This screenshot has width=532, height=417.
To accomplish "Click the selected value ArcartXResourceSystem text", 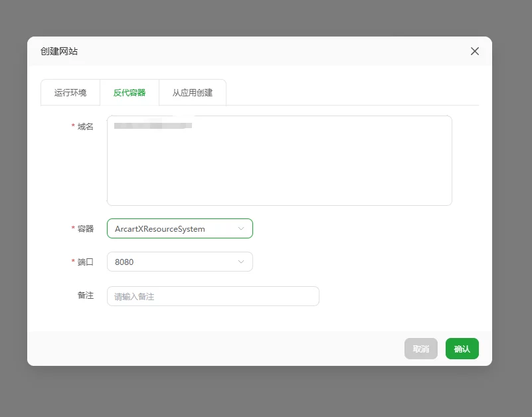I will [160, 228].
